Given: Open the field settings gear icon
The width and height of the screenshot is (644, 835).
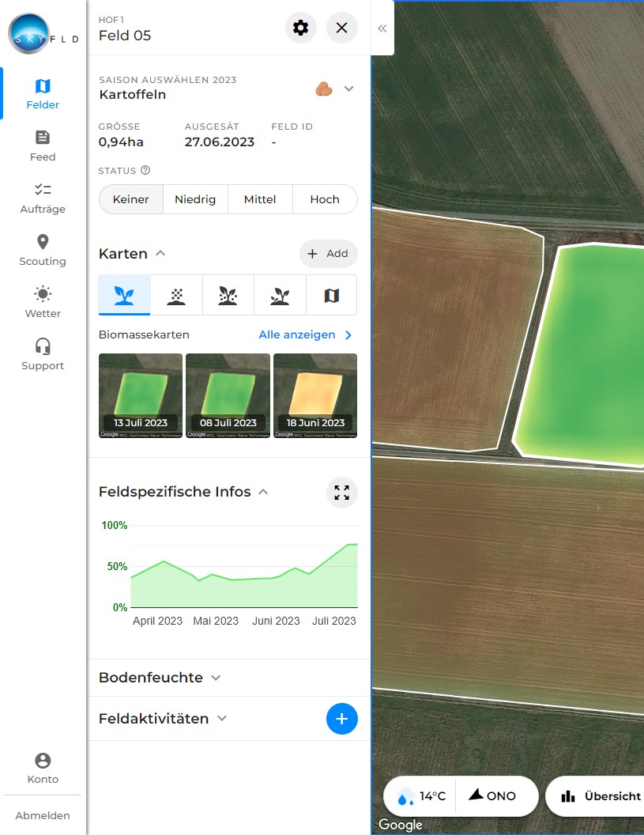Looking at the screenshot, I should (x=301, y=28).
